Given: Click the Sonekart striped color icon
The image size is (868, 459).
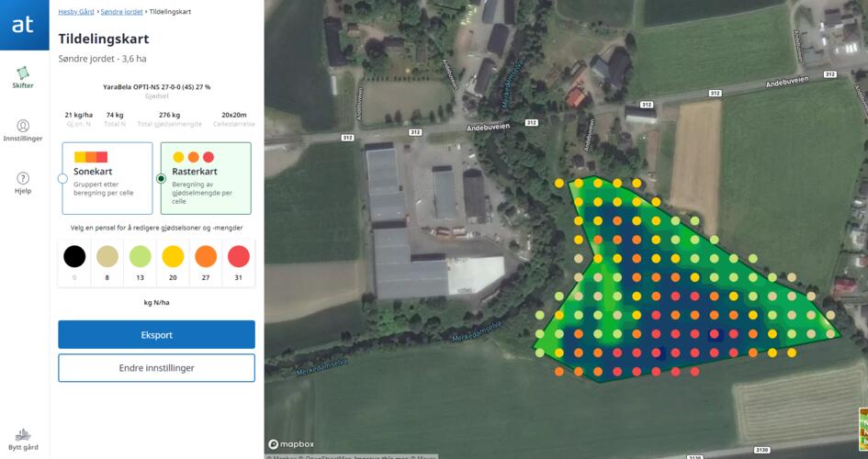Looking at the screenshot, I should point(91,157).
